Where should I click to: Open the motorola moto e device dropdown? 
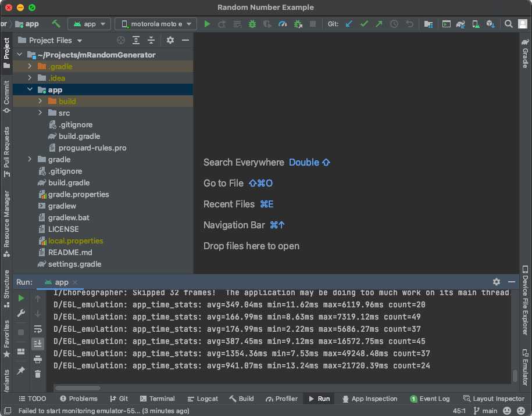[156, 24]
